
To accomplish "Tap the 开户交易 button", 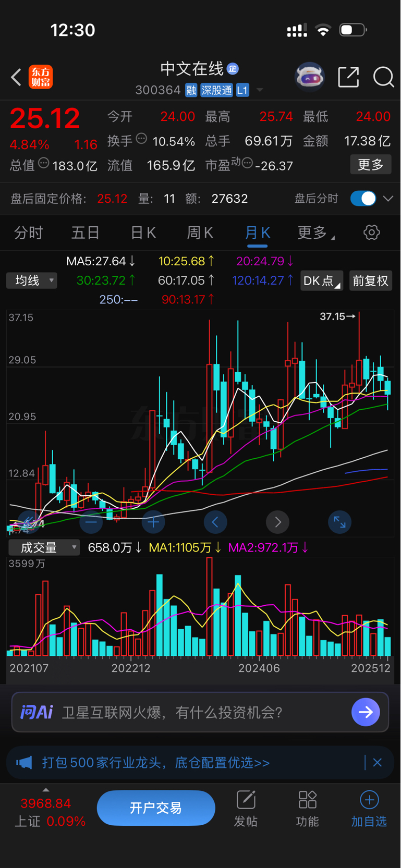I will click(x=156, y=808).
